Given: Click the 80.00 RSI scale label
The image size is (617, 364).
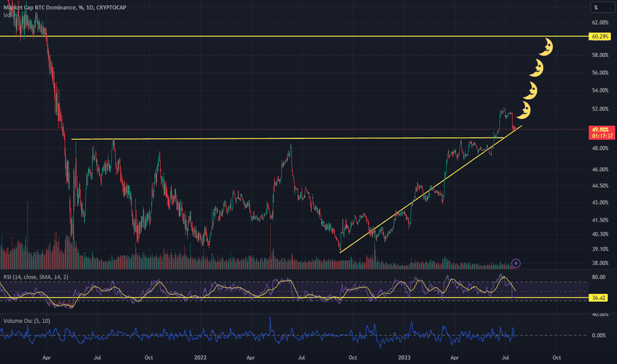Looking at the screenshot, I should click(x=598, y=277).
